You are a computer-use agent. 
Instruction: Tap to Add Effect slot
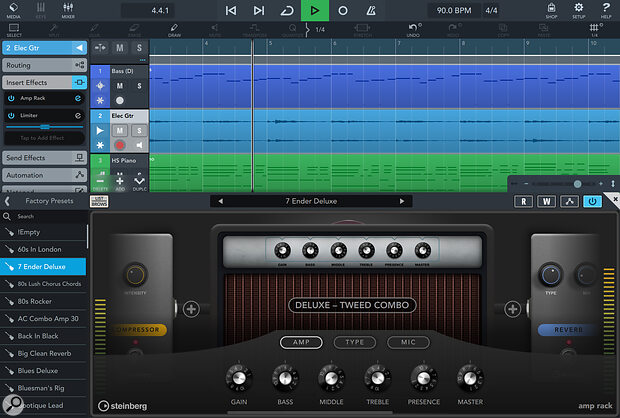tap(44, 138)
